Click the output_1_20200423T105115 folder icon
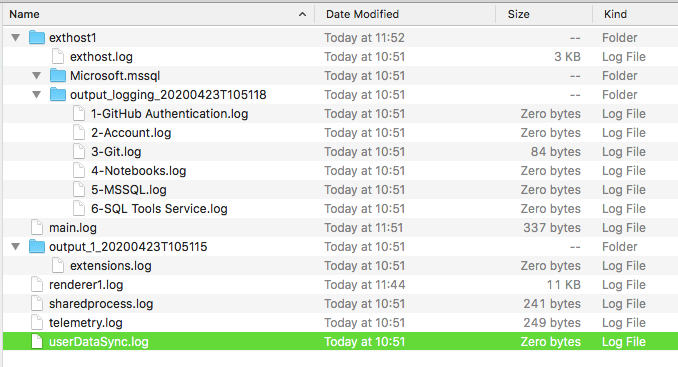The height and width of the screenshot is (367, 678). click(37, 247)
